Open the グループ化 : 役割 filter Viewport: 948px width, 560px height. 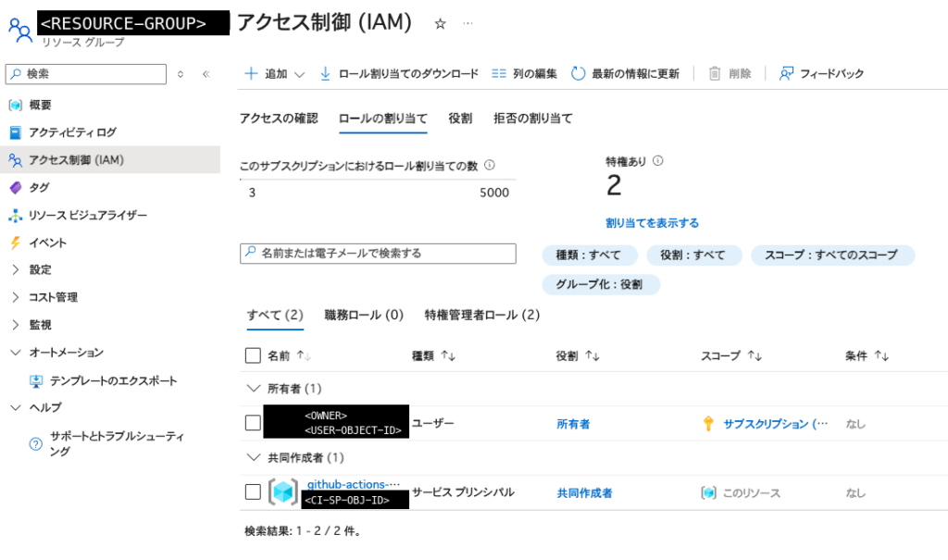pos(600,284)
